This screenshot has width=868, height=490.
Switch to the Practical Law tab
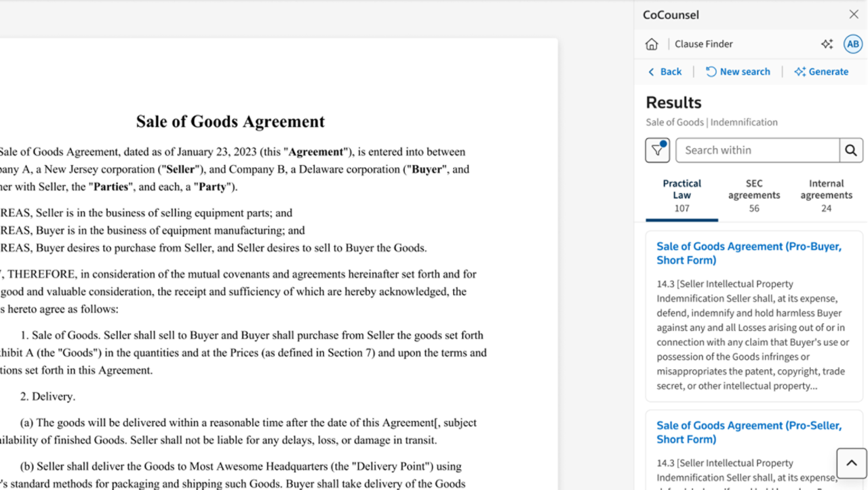[x=682, y=196]
